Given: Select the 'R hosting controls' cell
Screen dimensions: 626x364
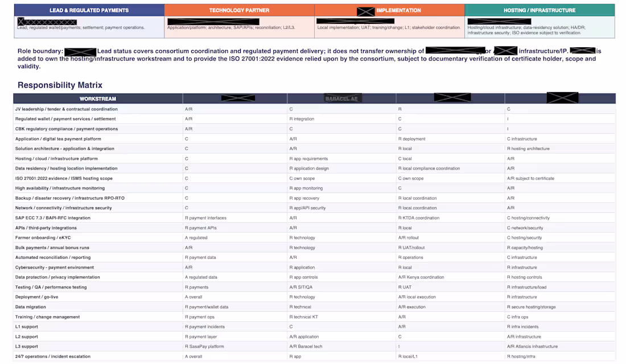Looking at the screenshot, I should click(x=525, y=277).
